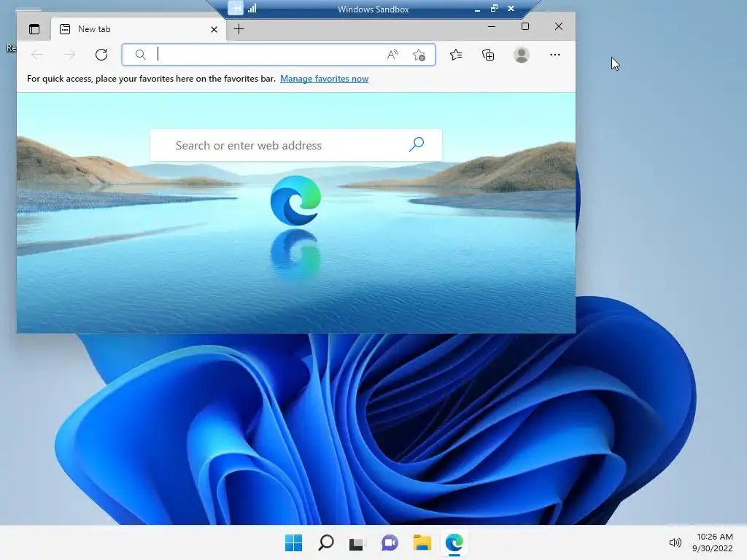Open the tab actions menu icon

[34, 29]
